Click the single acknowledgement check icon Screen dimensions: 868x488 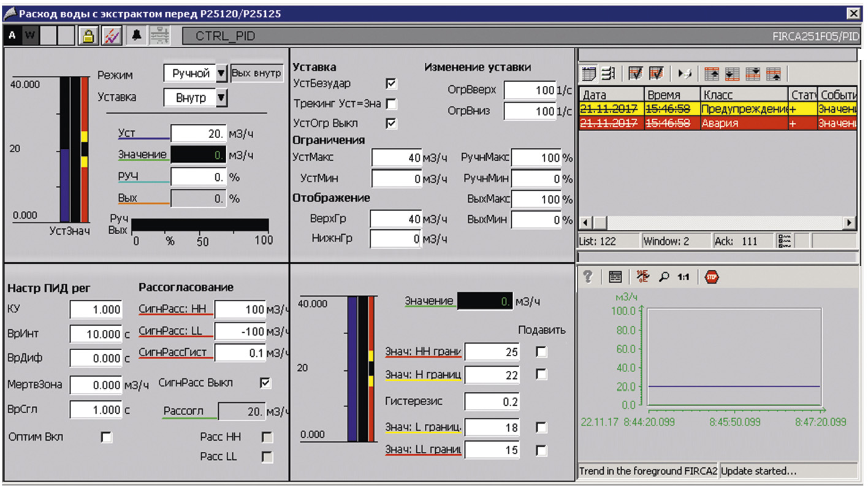pos(635,74)
